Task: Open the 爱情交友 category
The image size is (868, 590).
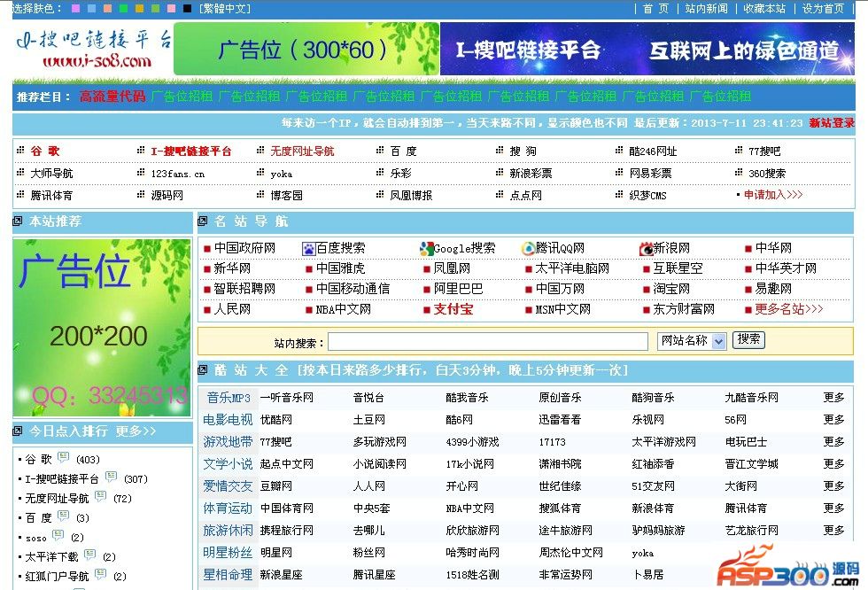Action: pos(228,486)
